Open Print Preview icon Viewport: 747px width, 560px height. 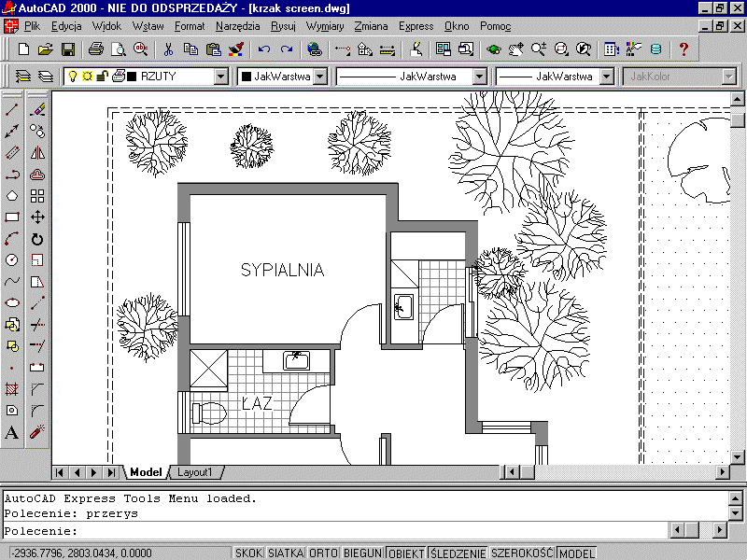tap(119, 49)
